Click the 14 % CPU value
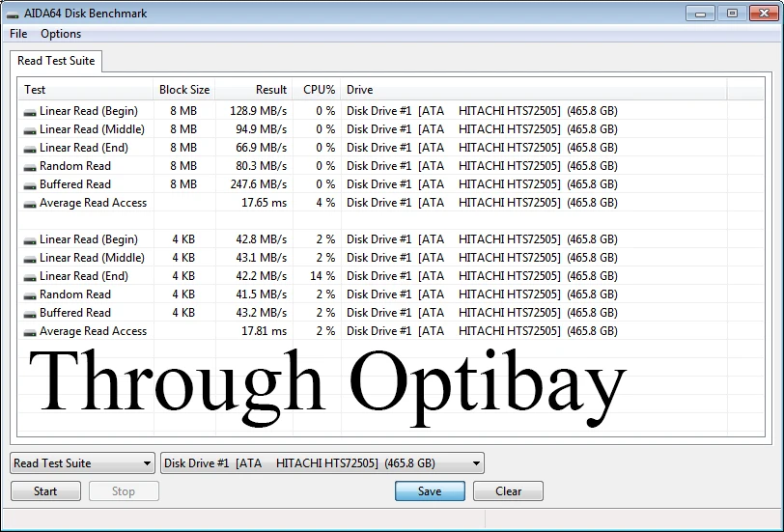The width and height of the screenshot is (784, 532). click(x=322, y=276)
